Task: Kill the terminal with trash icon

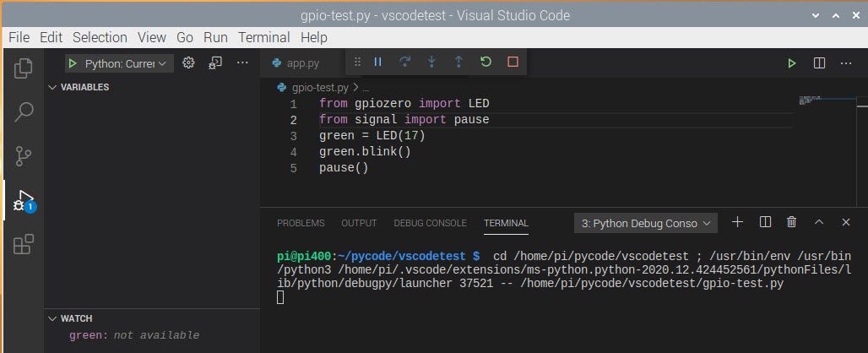Action: pyautogui.click(x=792, y=222)
